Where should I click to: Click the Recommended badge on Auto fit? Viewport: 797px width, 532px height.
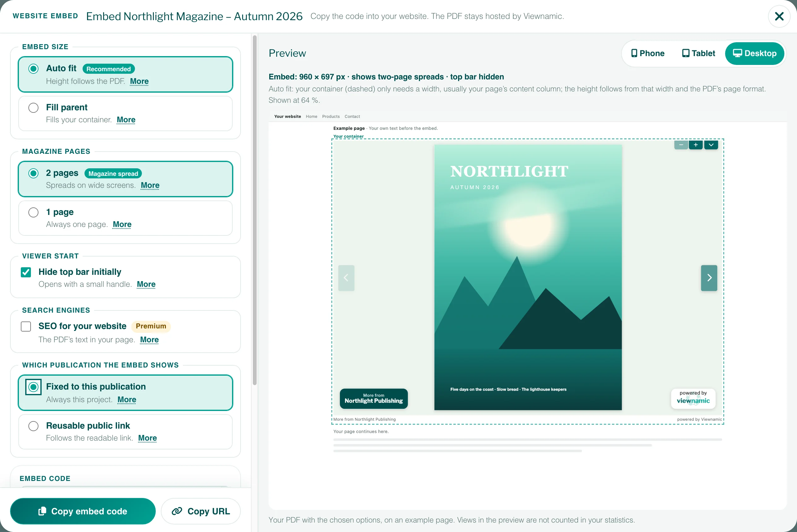[x=108, y=69]
